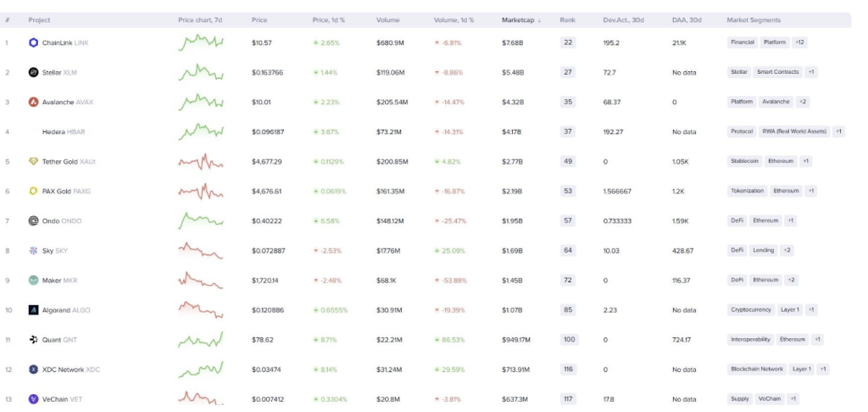Sort by Price column header
This screenshot has height=412, width=868.
pyautogui.click(x=259, y=20)
